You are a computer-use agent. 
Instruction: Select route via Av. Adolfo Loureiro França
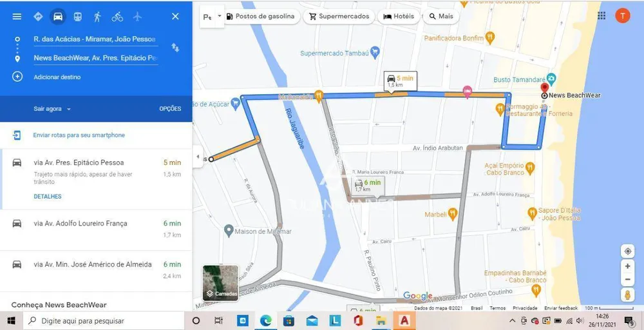coord(96,229)
